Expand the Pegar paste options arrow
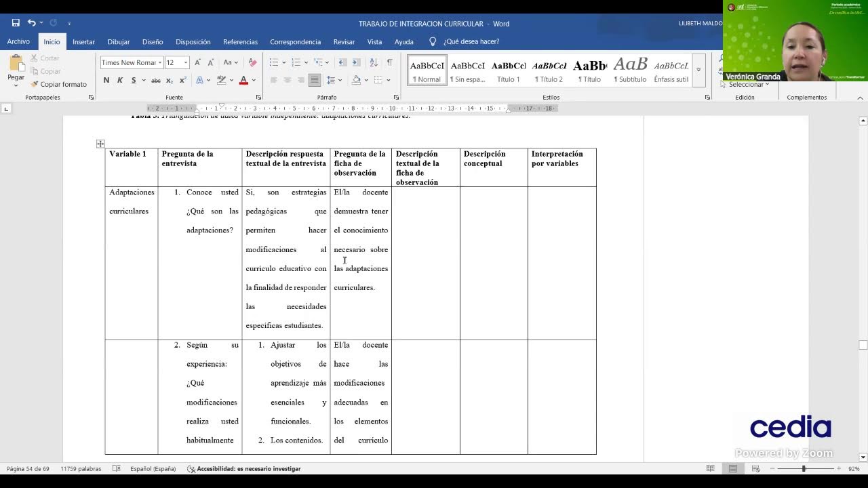This screenshot has height=488, width=868. [16, 85]
